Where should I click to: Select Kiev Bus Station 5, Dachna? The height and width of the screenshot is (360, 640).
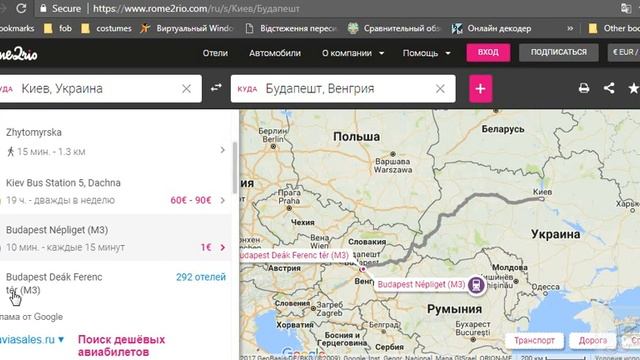(x=63, y=182)
